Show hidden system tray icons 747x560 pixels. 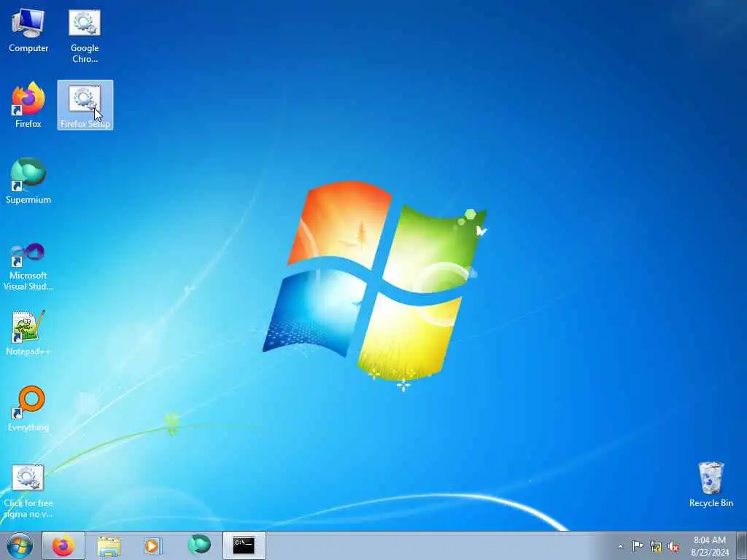620,546
